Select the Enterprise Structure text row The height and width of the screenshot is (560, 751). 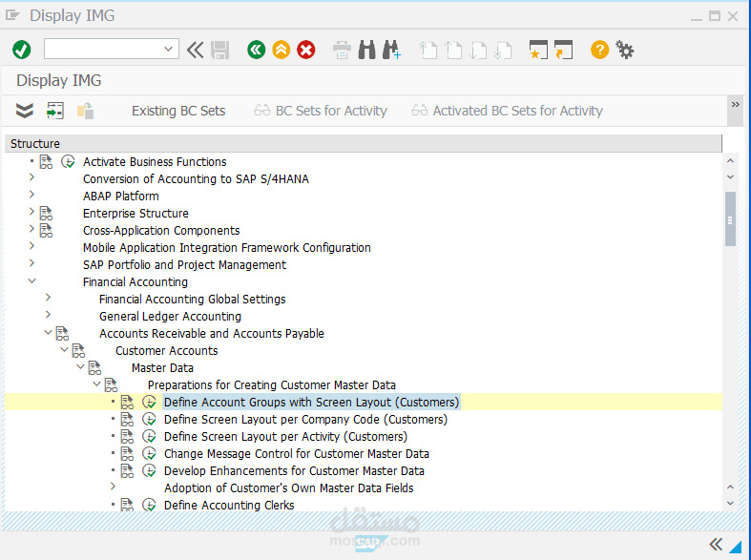pos(136,214)
